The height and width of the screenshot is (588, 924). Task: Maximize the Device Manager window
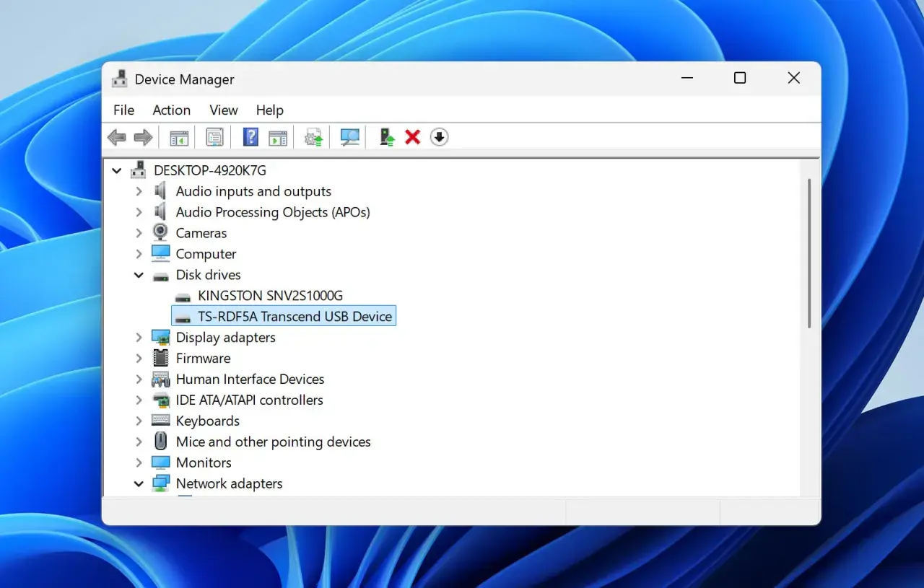740,78
